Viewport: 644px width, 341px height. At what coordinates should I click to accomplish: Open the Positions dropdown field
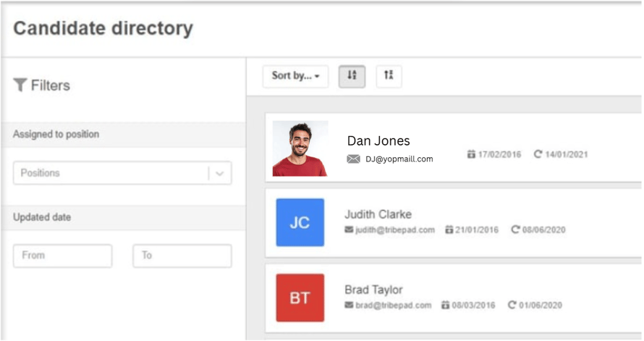point(110,173)
